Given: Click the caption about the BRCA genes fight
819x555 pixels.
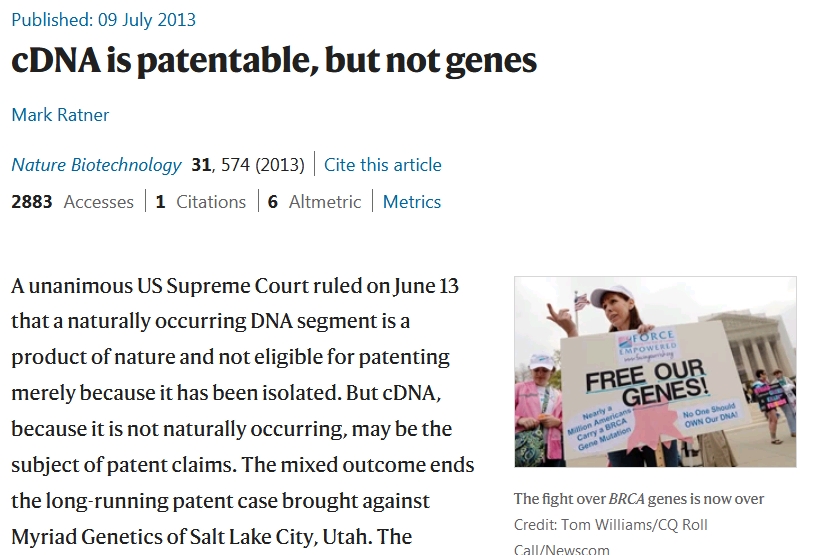Looking at the screenshot, I should pos(639,499).
